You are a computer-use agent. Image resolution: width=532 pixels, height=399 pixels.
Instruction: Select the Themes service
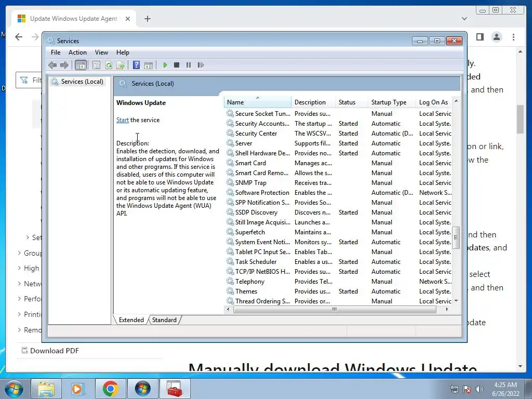click(x=338, y=291)
